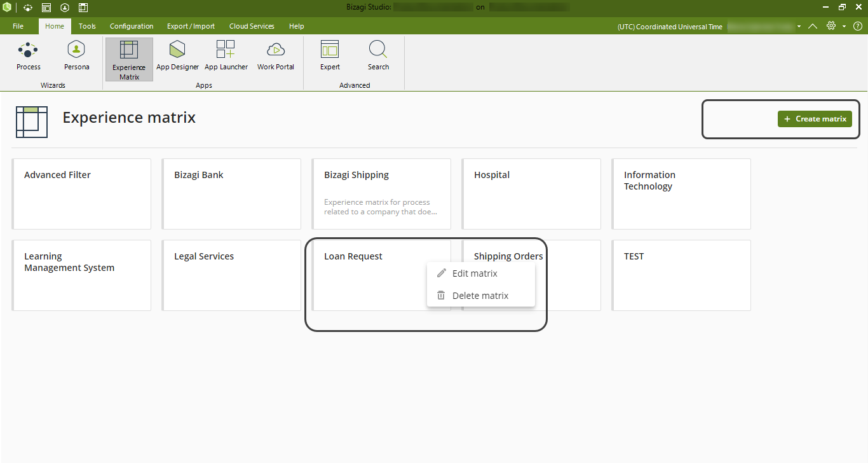Open the Export / Import tab

pos(191,26)
